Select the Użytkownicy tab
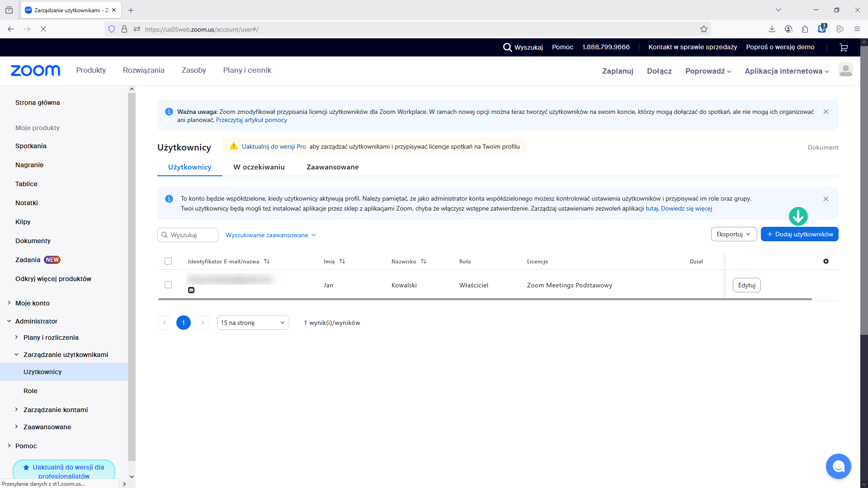This screenshot has height=488, width=868. pyautogui.click(x=190, y=167)
